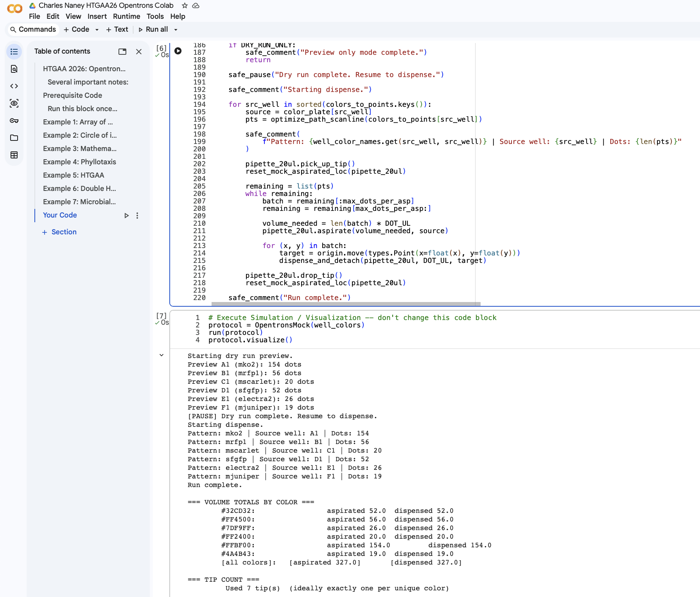Open the find and replace sidebar icon
Viewport: 700px width, 597px height.
click(14, 69)
